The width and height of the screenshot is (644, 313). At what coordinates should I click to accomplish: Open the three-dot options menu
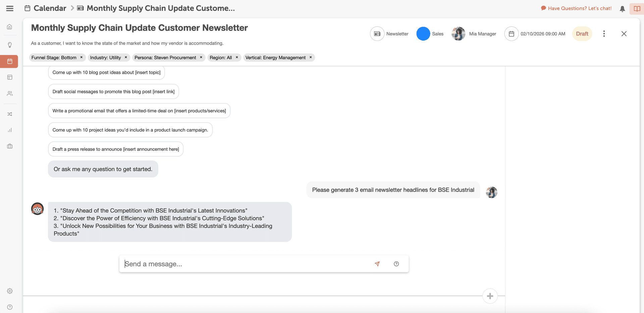click(x=604, y=34)
